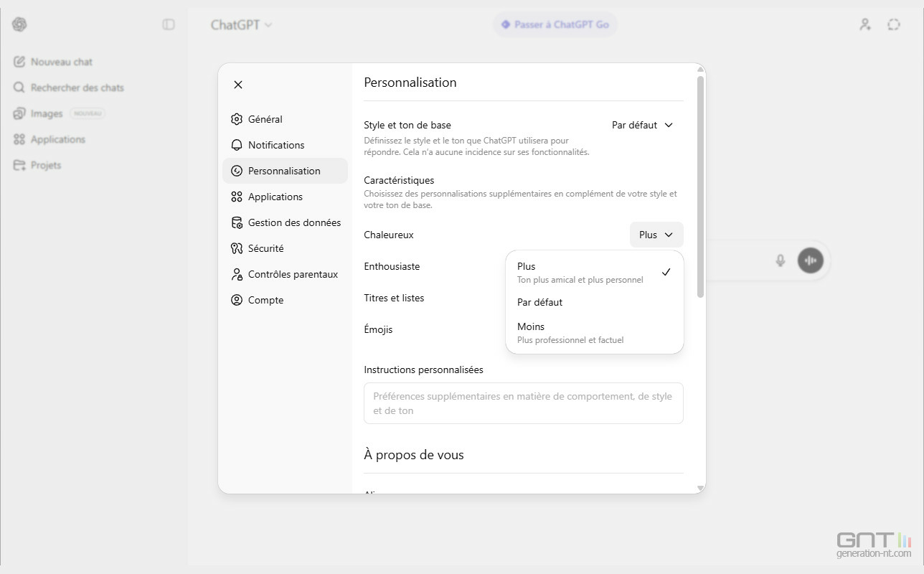The image size is (924, 574).
Task: Open Gestion des données settings
Action: tap(293, 222)
